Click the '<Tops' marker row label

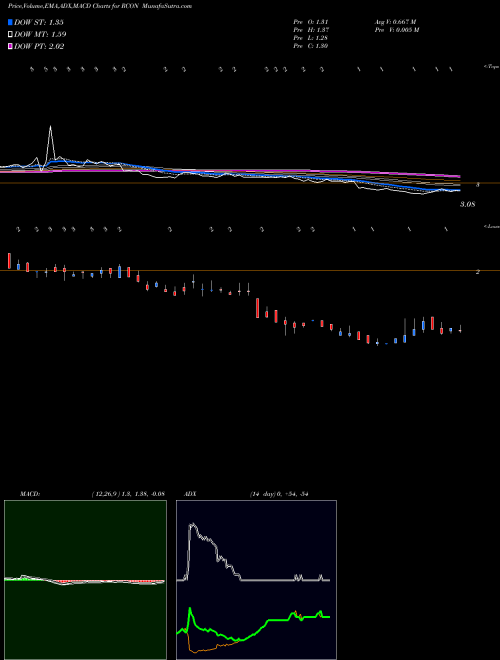coord(491,67)
